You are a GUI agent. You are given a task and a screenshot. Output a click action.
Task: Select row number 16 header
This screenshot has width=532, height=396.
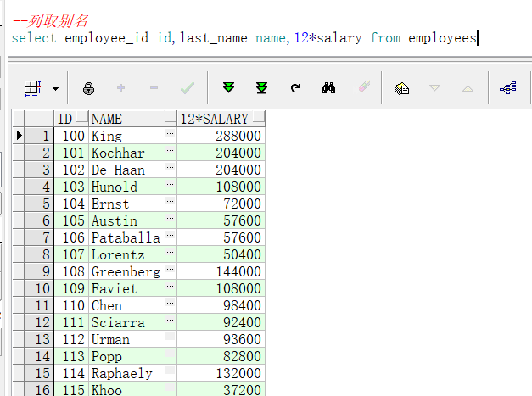tap(39, 389)
